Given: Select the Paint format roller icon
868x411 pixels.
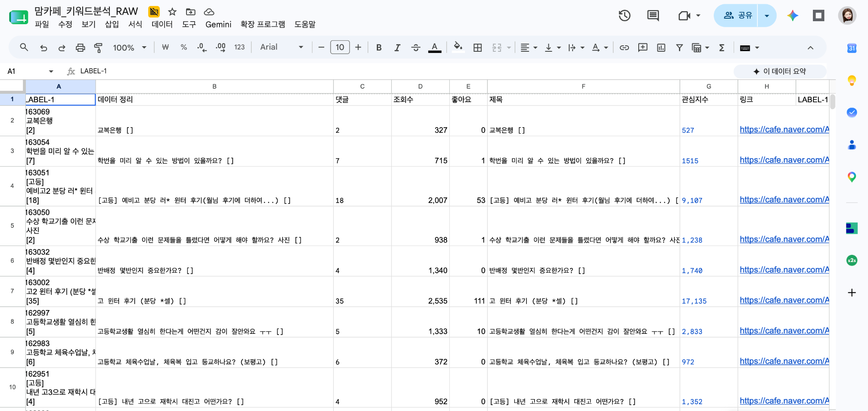Looking at the screenshot, I should click(98, 48).
